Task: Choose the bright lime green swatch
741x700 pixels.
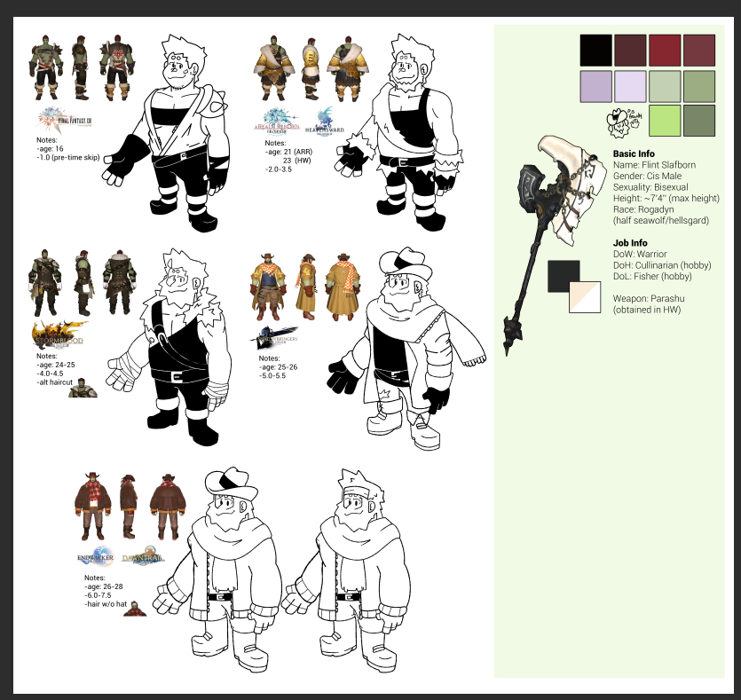Action: pos(665,120)
